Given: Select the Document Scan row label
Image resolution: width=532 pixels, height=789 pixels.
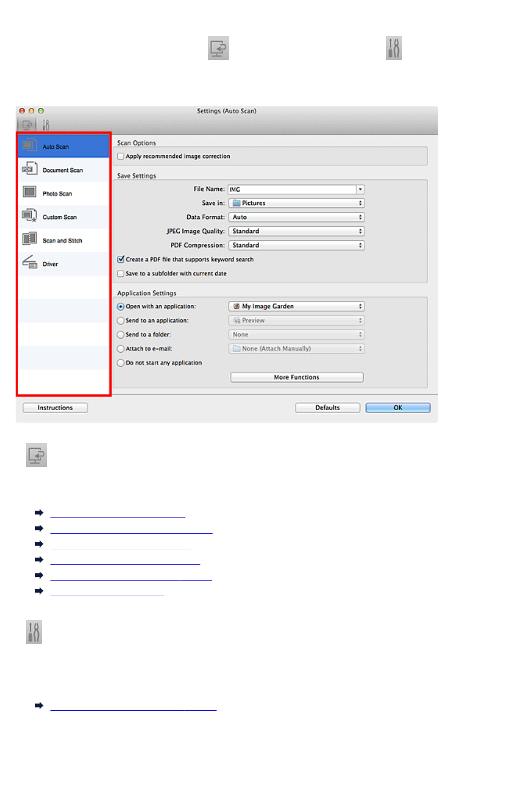Looking at the screenshot, I should point(63,170).
